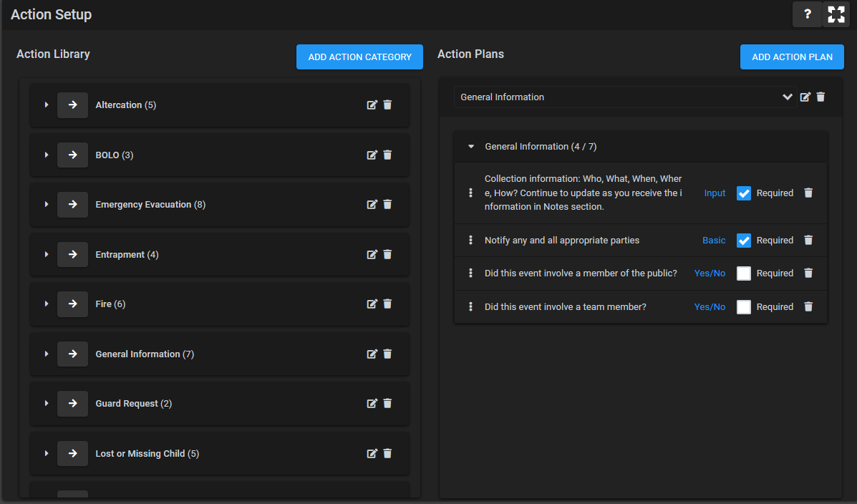857x504 pixels.
Task: Delete General Information library category
Action: click(387, 354)
